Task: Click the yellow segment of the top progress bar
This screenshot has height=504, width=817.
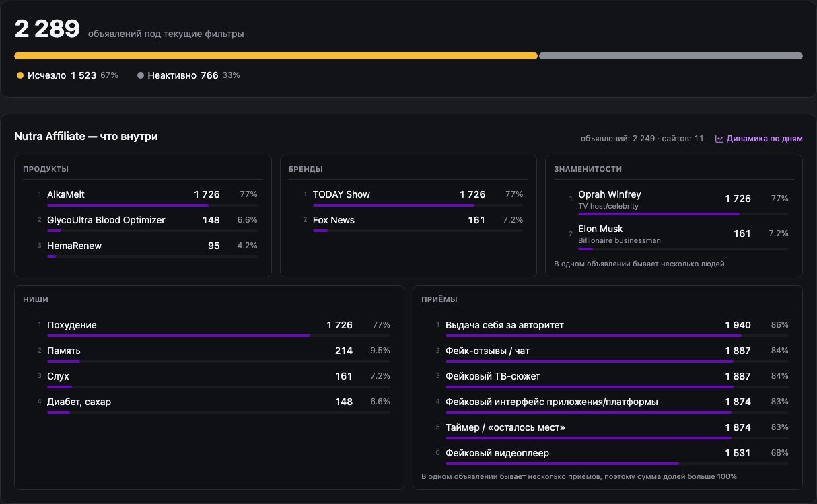Action: point(276,56)
